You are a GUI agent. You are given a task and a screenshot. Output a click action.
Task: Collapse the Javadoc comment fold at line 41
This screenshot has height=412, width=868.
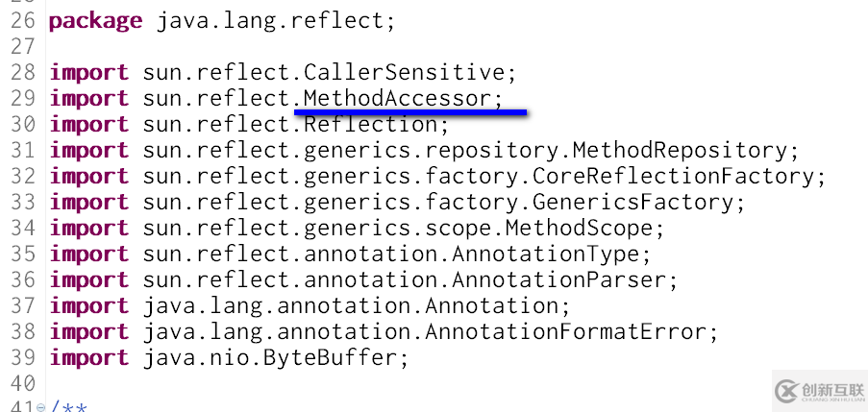[40, 406]
